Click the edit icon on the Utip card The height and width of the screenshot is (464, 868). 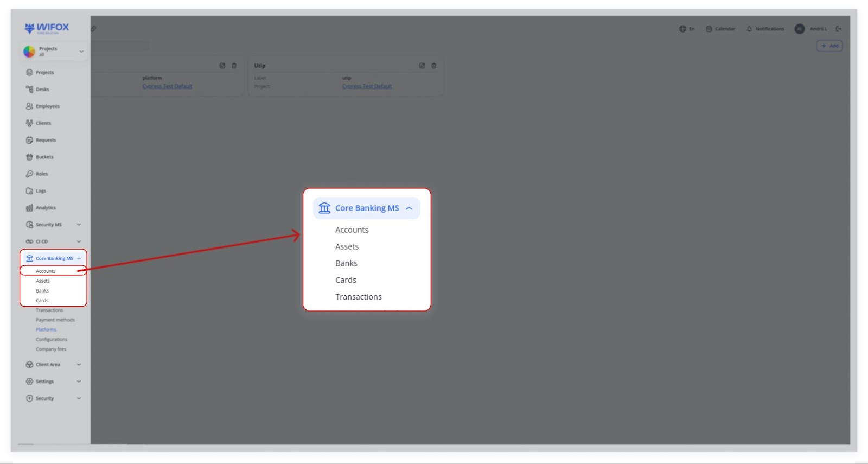tap(422, 66)
